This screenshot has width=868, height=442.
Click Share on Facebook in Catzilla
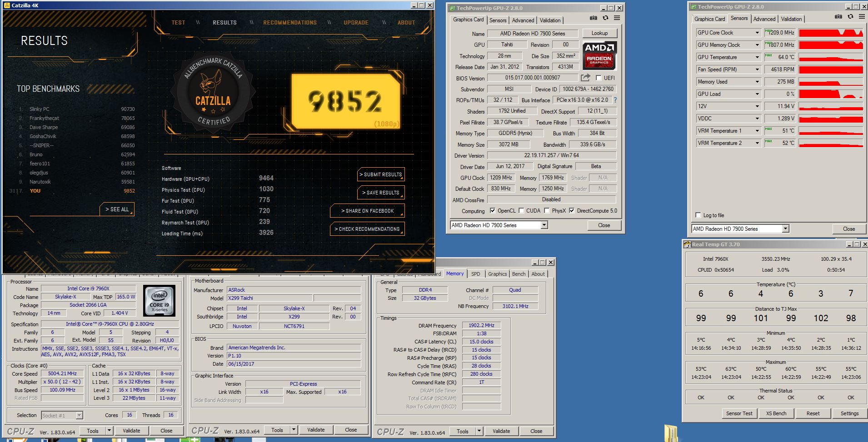(x=367, y=211)
